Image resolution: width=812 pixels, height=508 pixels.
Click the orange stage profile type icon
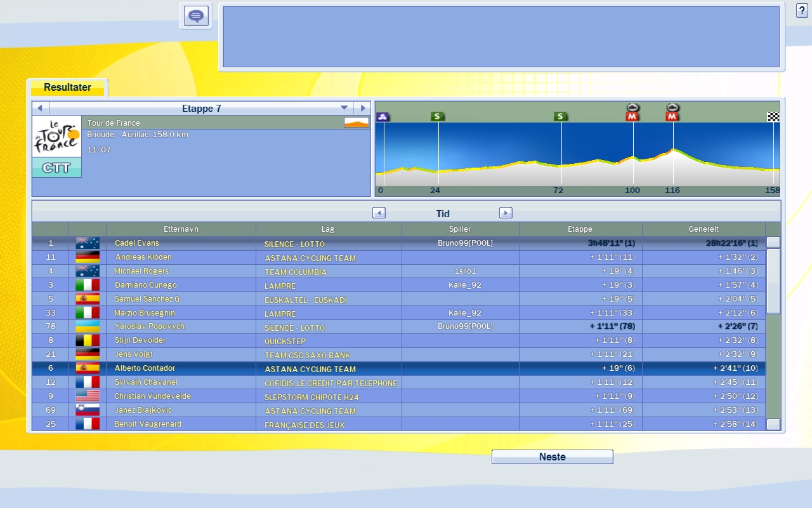pyautogui.click(x=357, y=123)
